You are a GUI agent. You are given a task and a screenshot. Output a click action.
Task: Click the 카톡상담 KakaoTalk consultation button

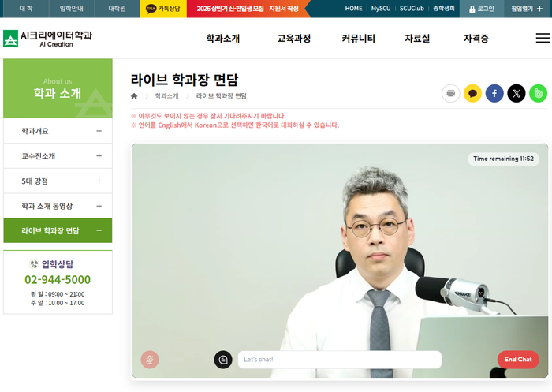(162, 9)
